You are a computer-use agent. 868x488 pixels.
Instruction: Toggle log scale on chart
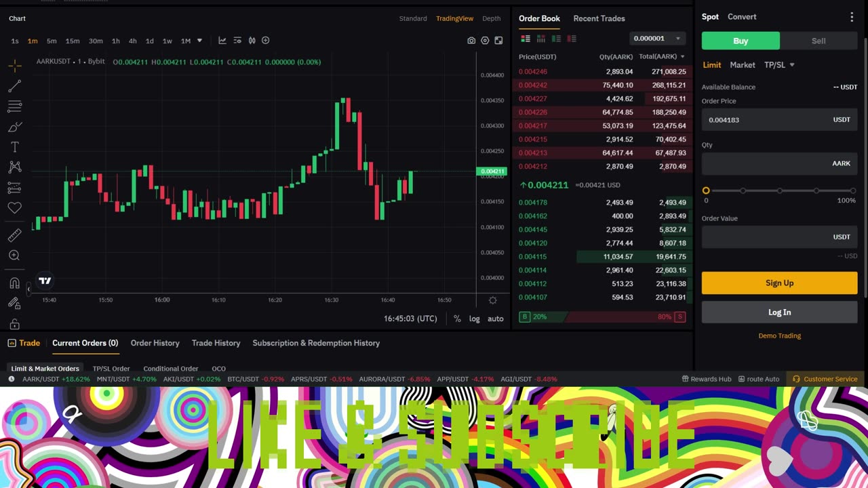click(475, 319)
